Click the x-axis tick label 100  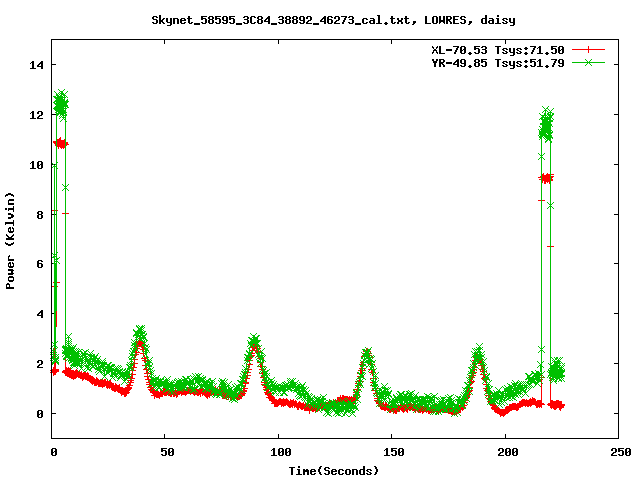coord(280,452)
